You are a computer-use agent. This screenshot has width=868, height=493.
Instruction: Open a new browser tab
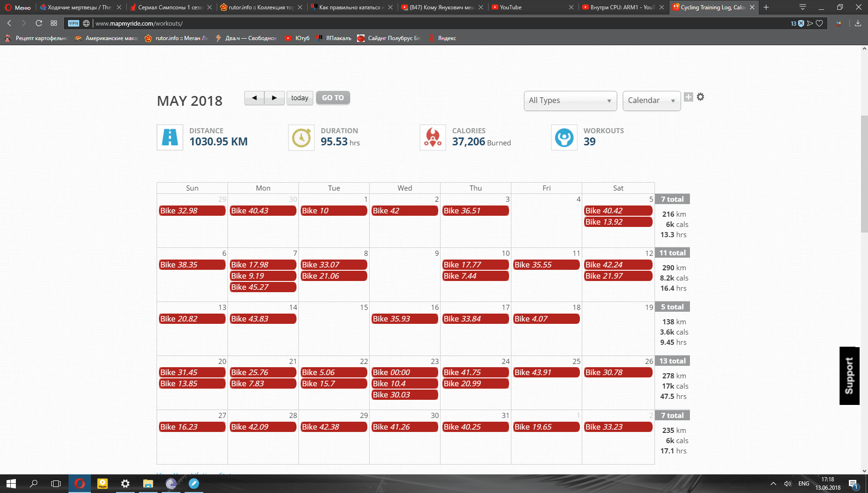(x=766, y=7)
